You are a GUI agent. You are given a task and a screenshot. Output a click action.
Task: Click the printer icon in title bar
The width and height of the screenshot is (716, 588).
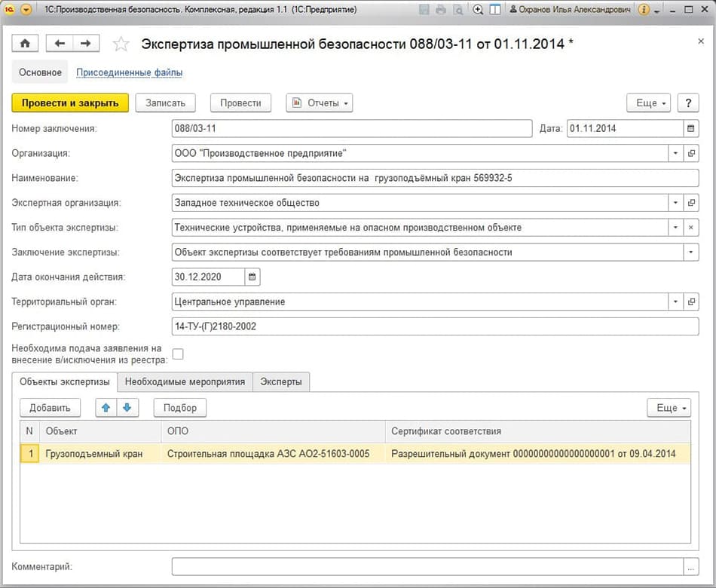(x=441, y=9)
